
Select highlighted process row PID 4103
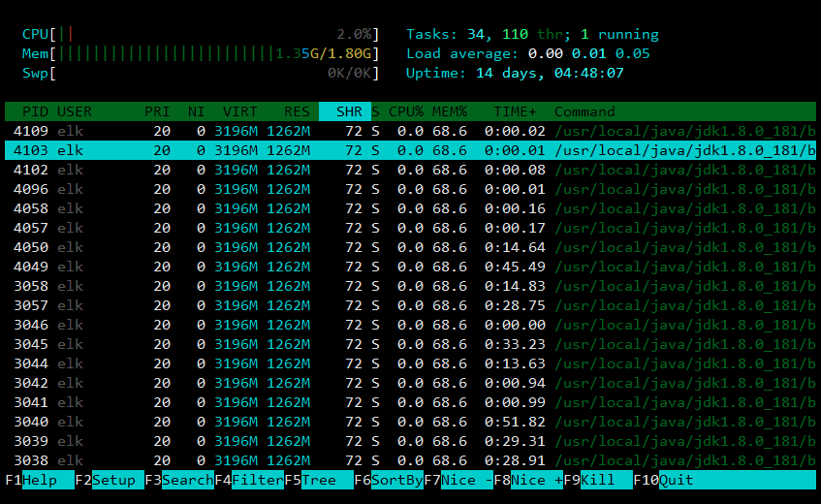pyautogui.click(x=411, y=150)
